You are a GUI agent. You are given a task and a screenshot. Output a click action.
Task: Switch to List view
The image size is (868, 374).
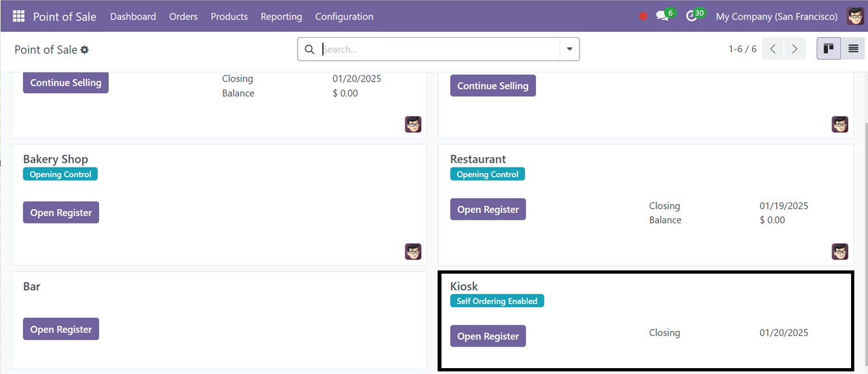(853, 49)
